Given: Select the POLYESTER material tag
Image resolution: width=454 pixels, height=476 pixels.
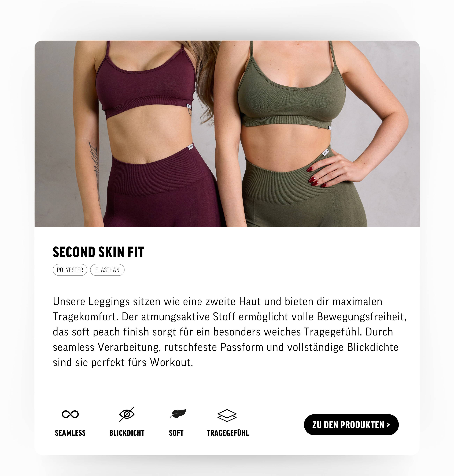Looking at the screenshot, I should [x=70, y=270].
